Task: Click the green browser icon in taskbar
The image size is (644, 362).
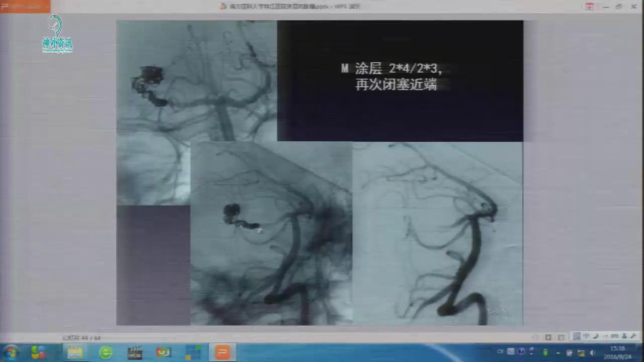Action: [x=106, y=352]
